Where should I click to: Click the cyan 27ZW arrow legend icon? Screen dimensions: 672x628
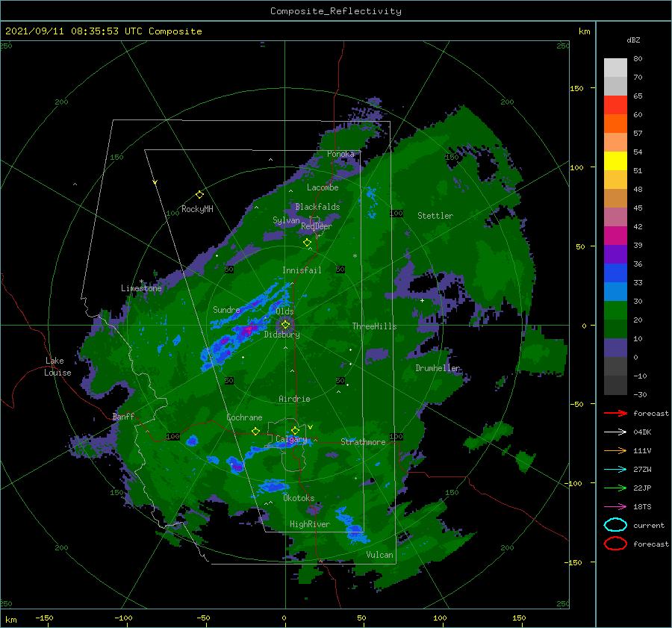(615, 470)
